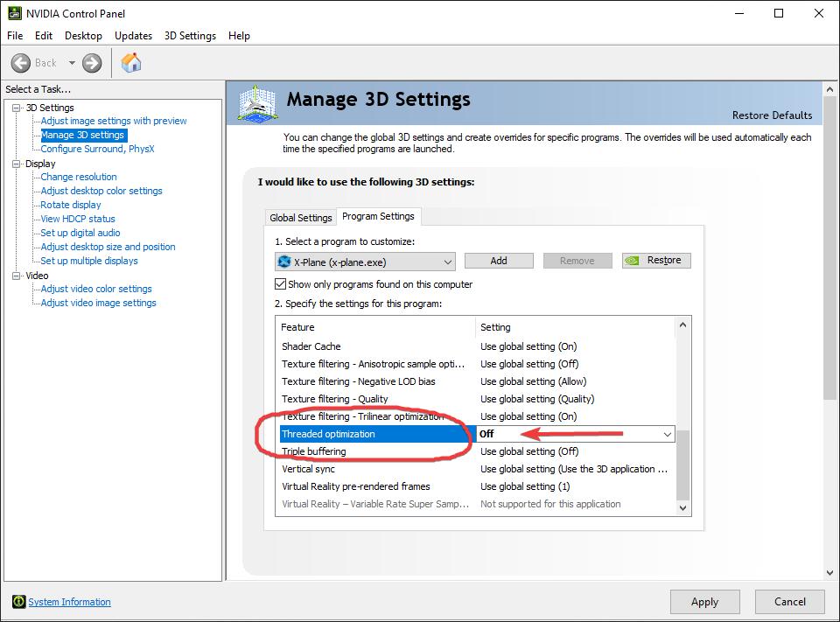840x622 pixels.
Task: Click Restore Defaults link
Action: [x=772, y=115]
